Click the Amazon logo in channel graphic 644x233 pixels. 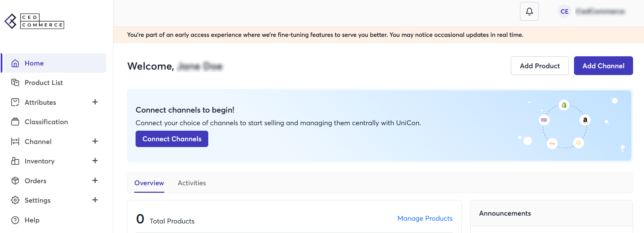pos(585,120)
